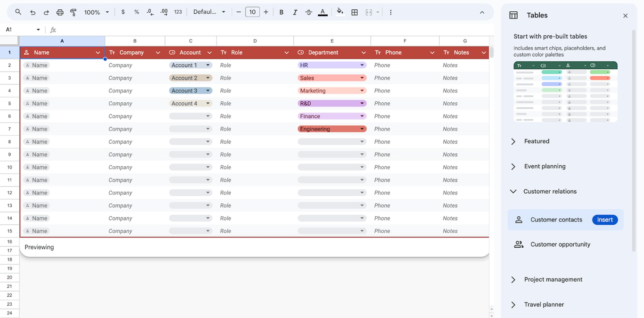The image size is (644, 318).
Task: Open more number formats 123 icon
Action: [178, 12]
